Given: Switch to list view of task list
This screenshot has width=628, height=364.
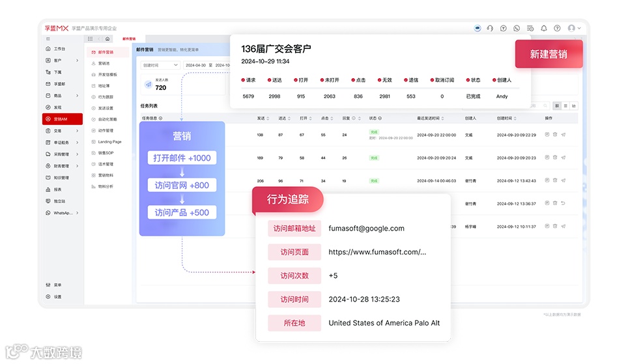Looking at the screenshot, I should coord(565,105).
